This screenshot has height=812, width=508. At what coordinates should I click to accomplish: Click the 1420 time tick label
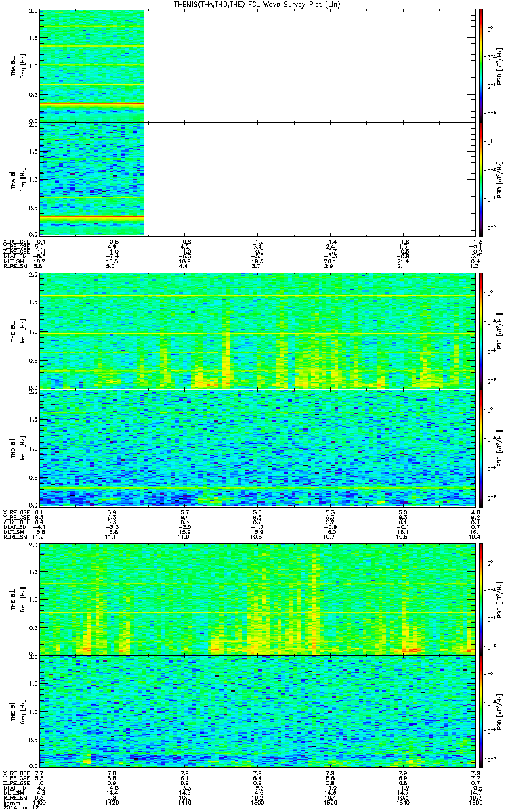pos(112,801)
